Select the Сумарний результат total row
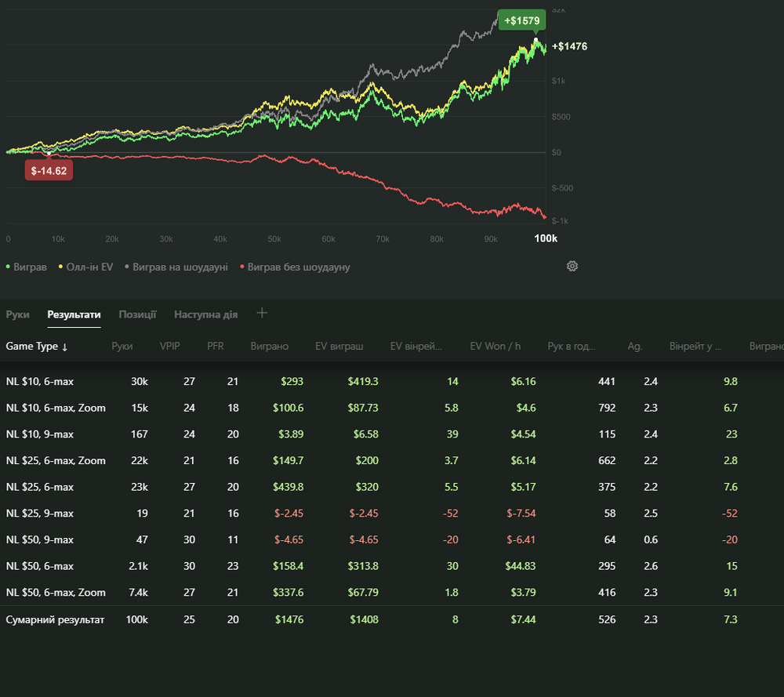Image resolution: width=784 pixels, height=697 pixels. click(55, 619)
